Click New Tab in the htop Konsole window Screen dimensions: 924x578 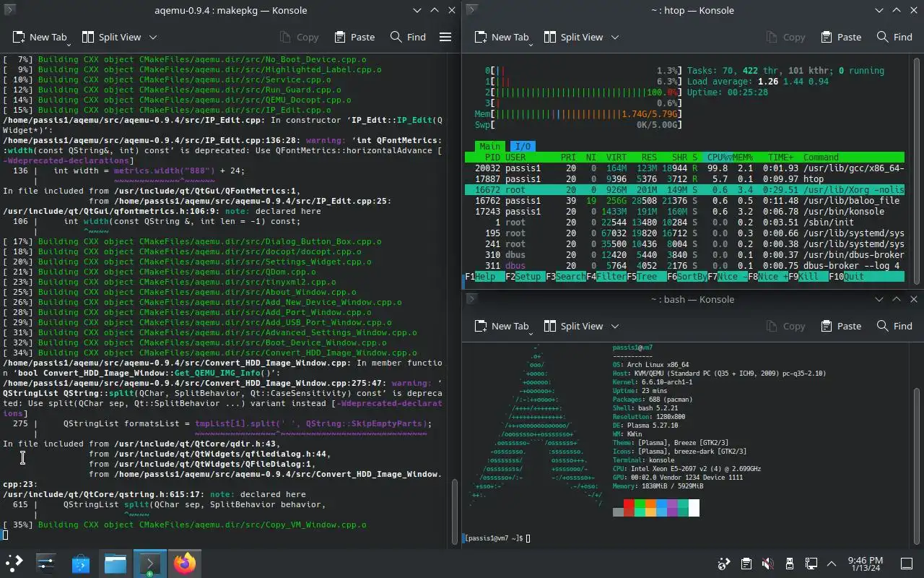tap(502, 37)
